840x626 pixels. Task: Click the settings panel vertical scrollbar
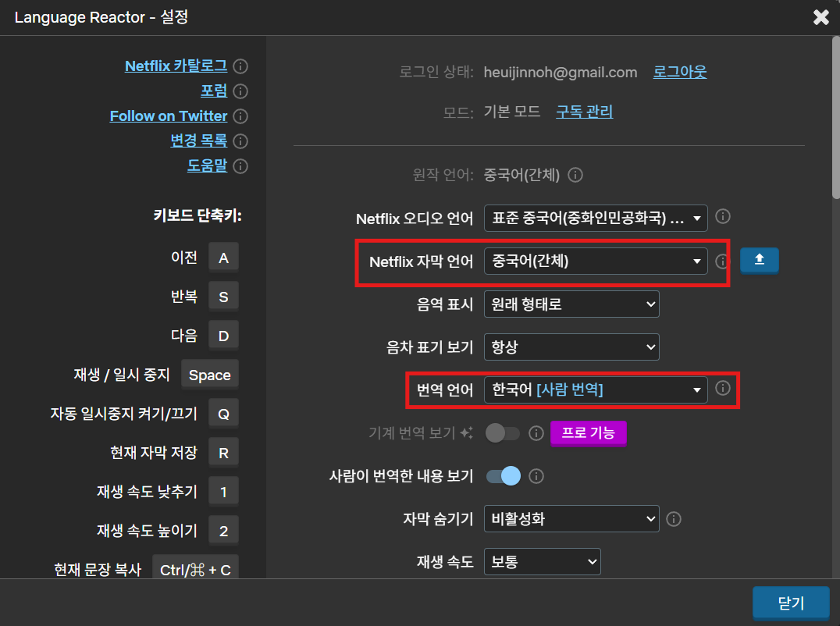836,118
